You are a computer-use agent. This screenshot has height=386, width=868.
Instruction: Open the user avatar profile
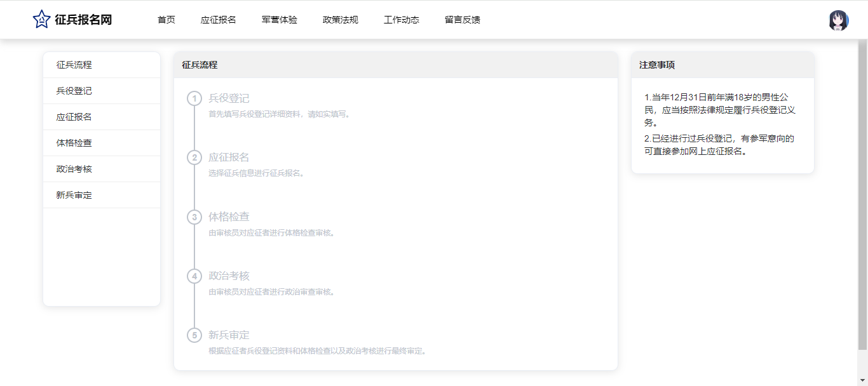pyautogui.click(x=839, y=20)
